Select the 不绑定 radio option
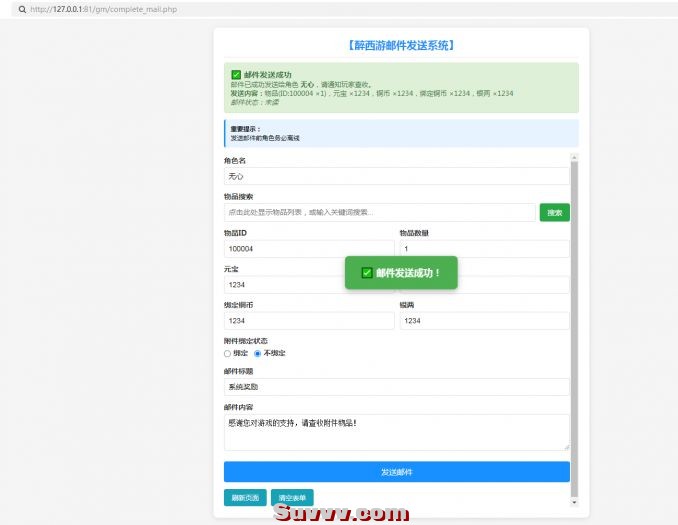678x525 pixels. pos(258,353)
